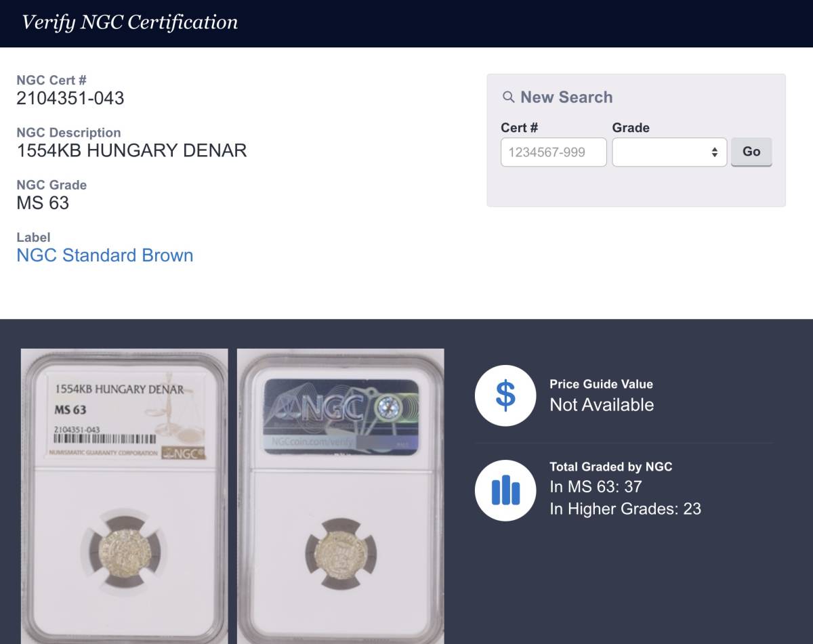This screenshot has height=644, width=813.
Task: Click the NGC Description field label
Action: pos(68,133)
